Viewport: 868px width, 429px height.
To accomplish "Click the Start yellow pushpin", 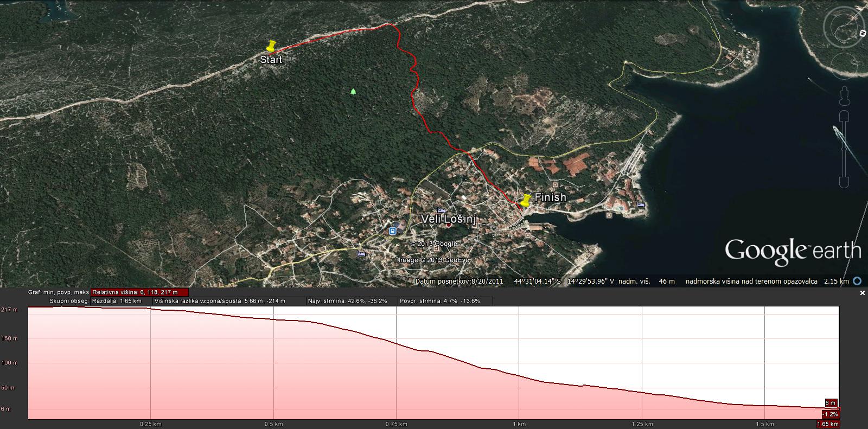I will point(271,46).
